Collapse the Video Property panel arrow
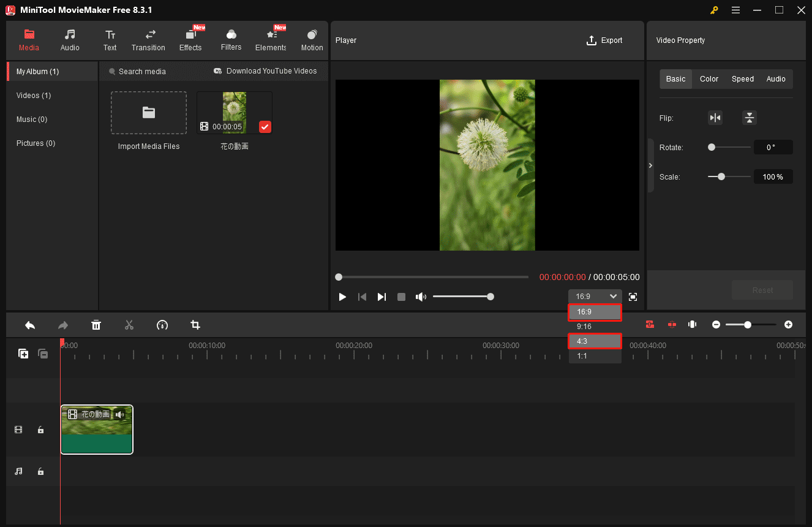Screen dimensions: 812x527 (650, 165)
